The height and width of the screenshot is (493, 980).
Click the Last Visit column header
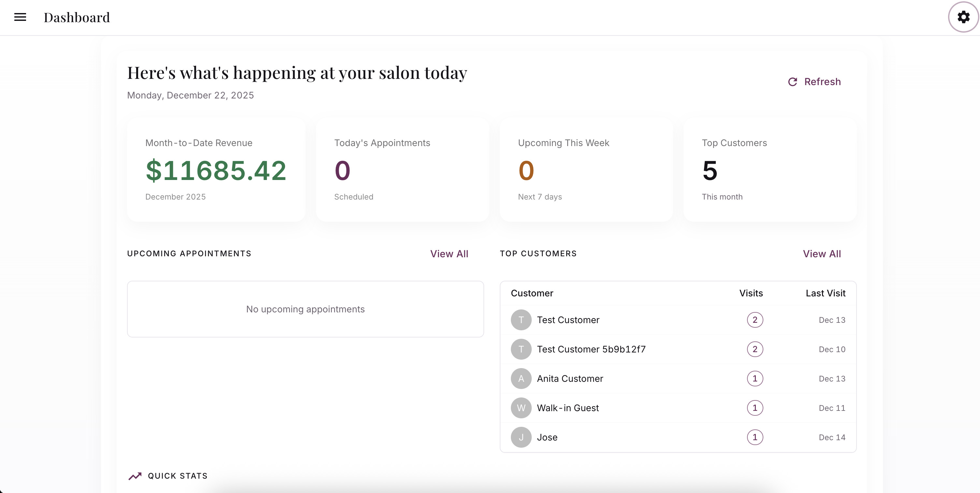tap(825, 293)
